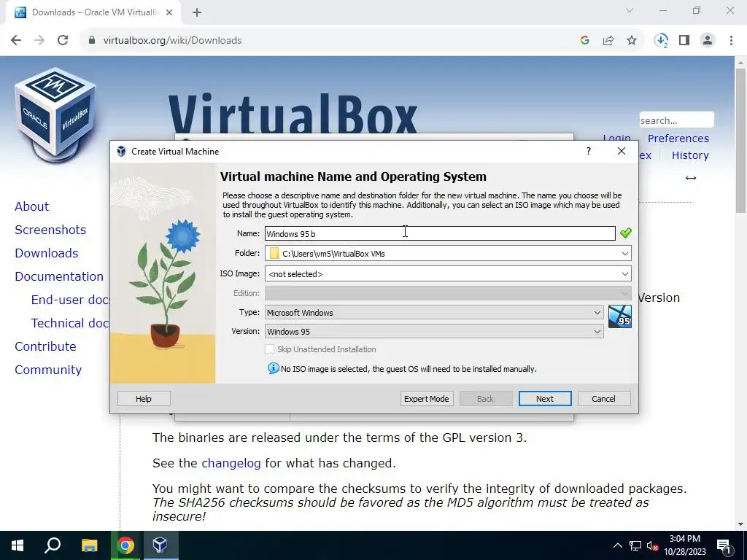Open Technical docs link
Screen dimensions: 747x560
tap(71, 323)
